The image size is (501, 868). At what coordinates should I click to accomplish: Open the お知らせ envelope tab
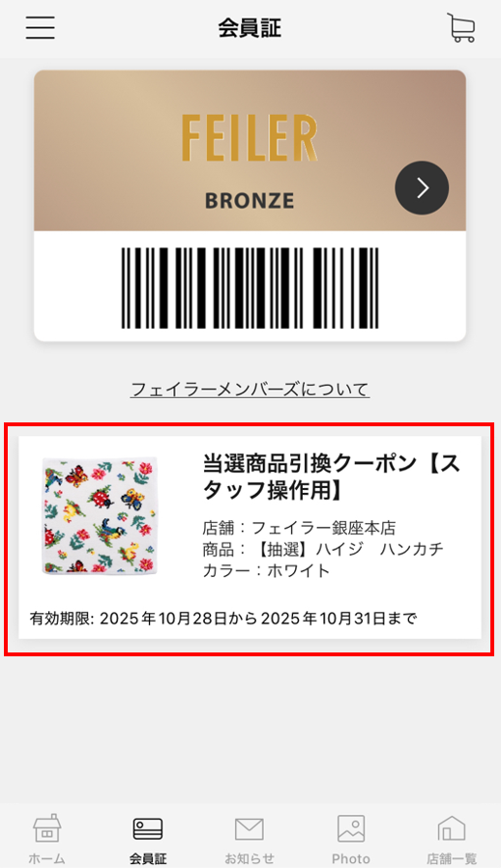250,839
